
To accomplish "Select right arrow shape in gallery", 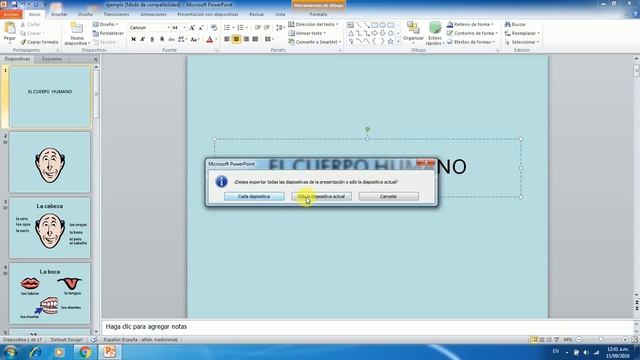I will click(x=374, y=33).
